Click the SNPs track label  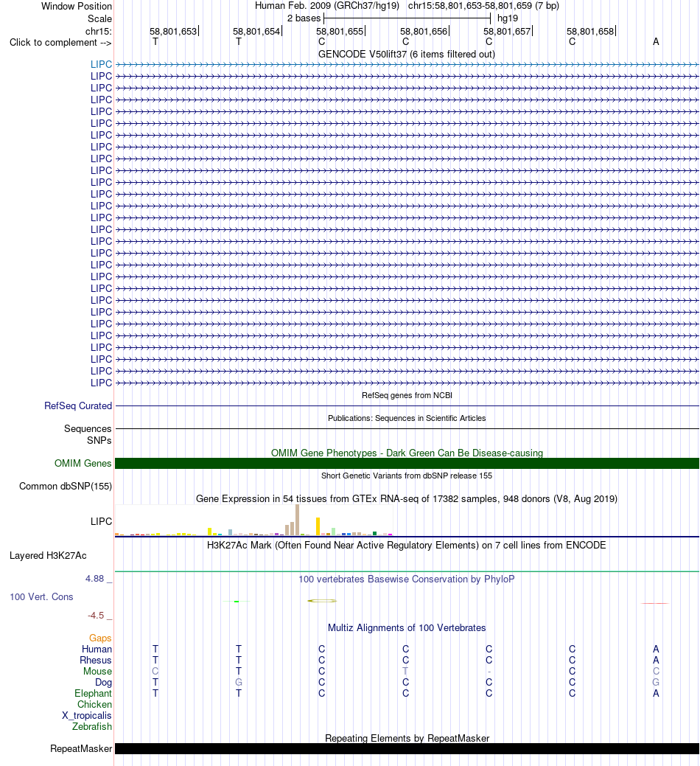tap(99, 441)
